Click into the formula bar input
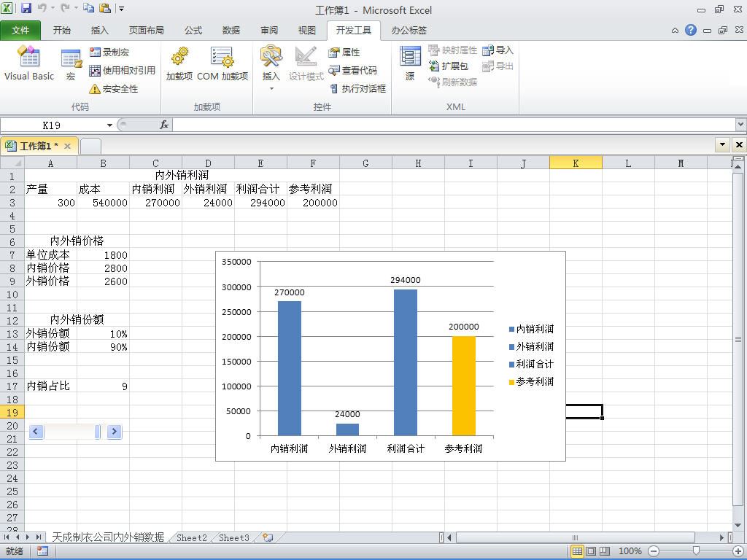This screenshot has height=560, width=747. tap(454, 125)
